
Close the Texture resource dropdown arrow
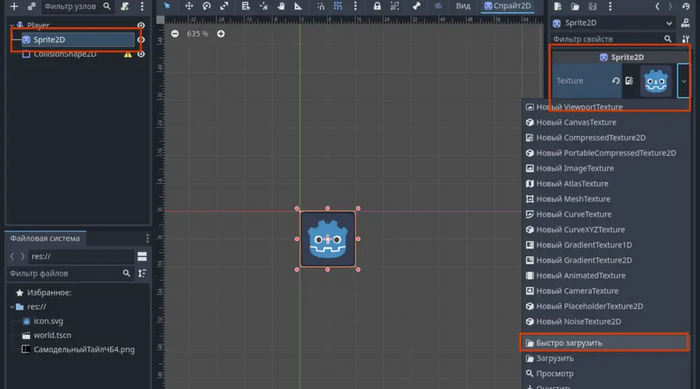(x=683, y=81)
